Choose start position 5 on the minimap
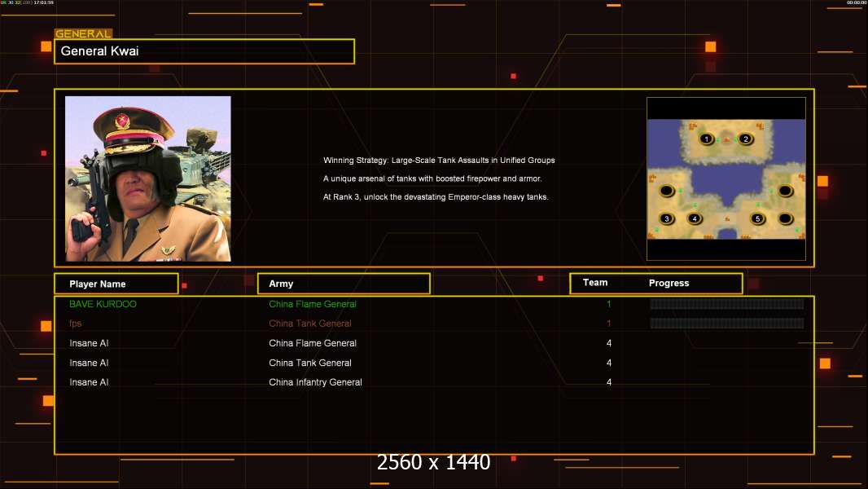 point(758,218)
